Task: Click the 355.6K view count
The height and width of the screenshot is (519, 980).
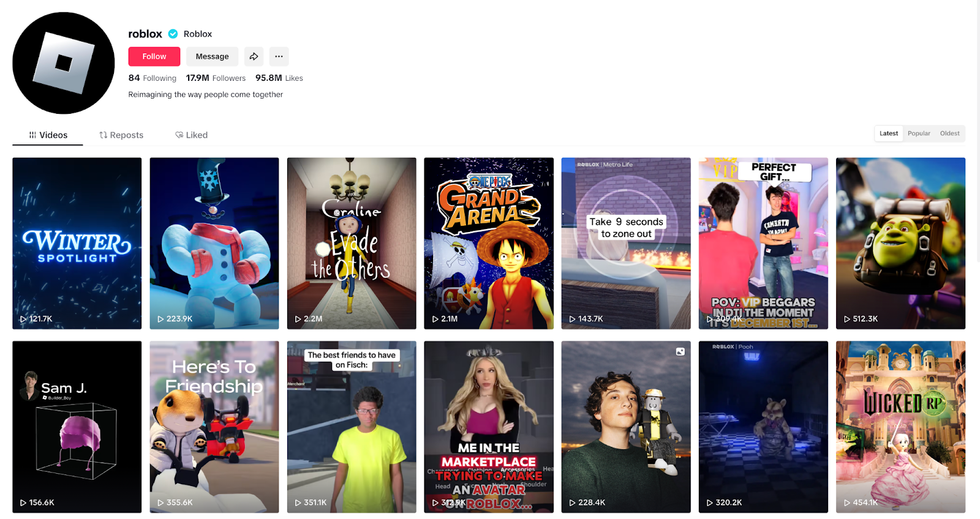Action: coord(179,502)
